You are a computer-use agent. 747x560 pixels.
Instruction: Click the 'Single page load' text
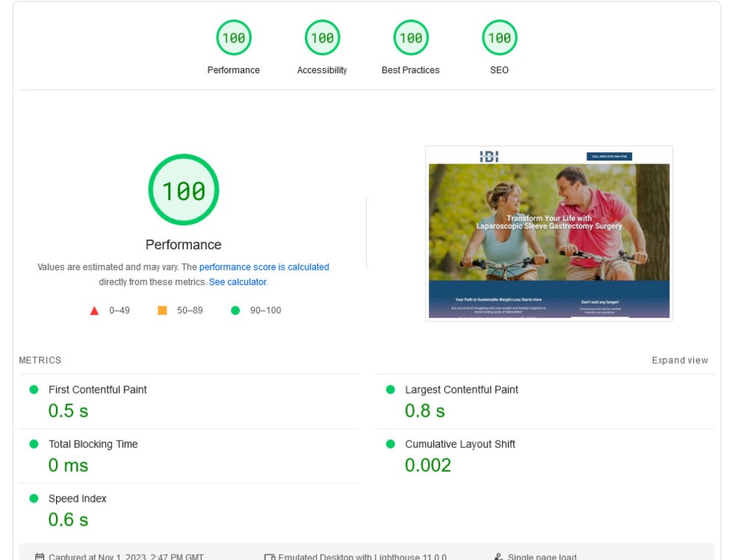[x=542, y=556]
